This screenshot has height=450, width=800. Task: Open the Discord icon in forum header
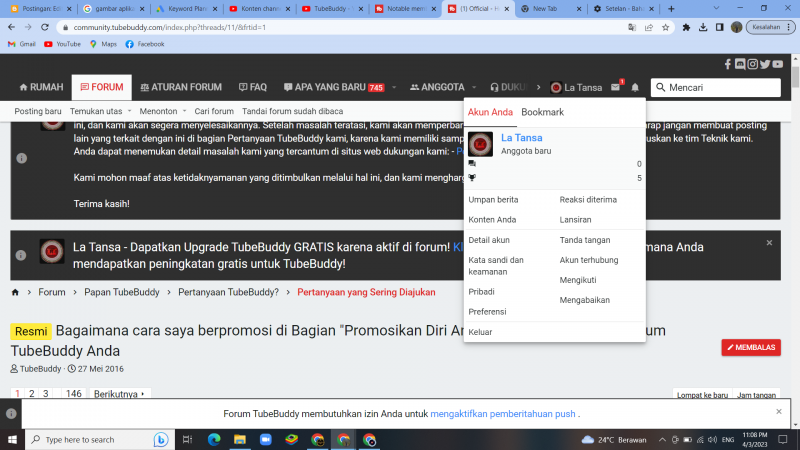coord(740,64)
